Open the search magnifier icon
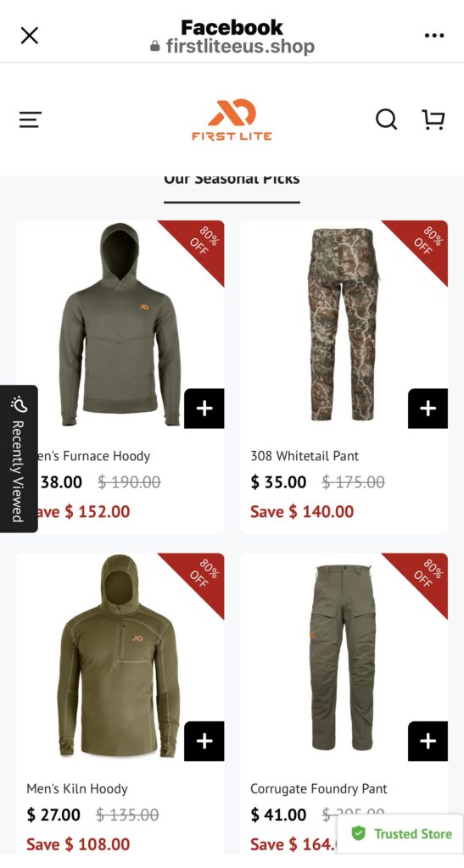Screen dimensions: 464x868 (386, 119)
